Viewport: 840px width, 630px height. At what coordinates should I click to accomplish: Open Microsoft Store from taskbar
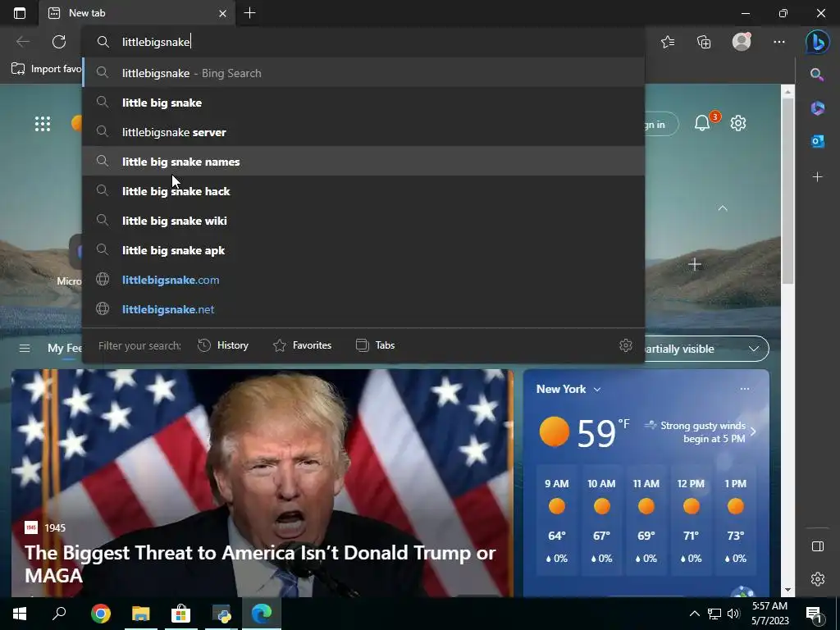[x=181, y=614]
